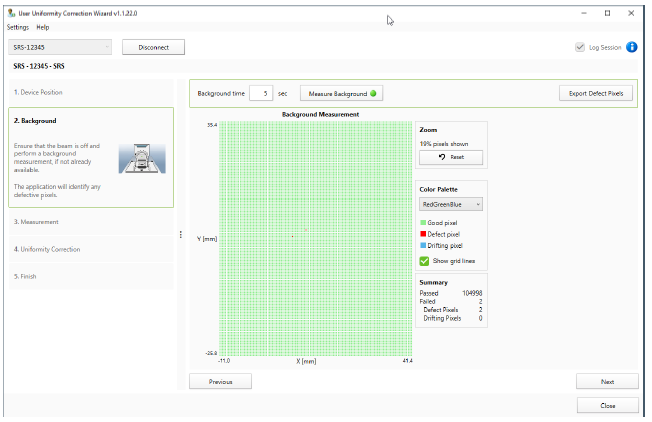Image resolution: width=652 pixels, height=422 pixels.
Task: Click the Drifting Pixels summary row
Action: (453, 318)
